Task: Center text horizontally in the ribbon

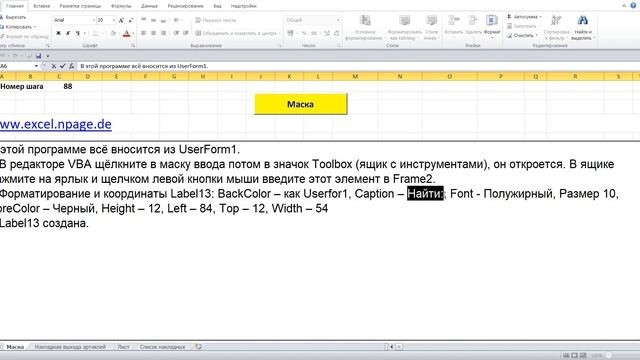Action: pyautogui.click(x=153, y=33)
